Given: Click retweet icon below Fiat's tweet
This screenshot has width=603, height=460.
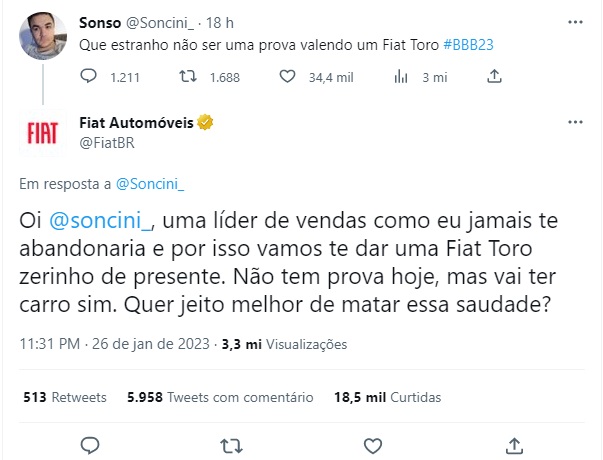Looking at the screenshot, I should [x=230, y=443].
